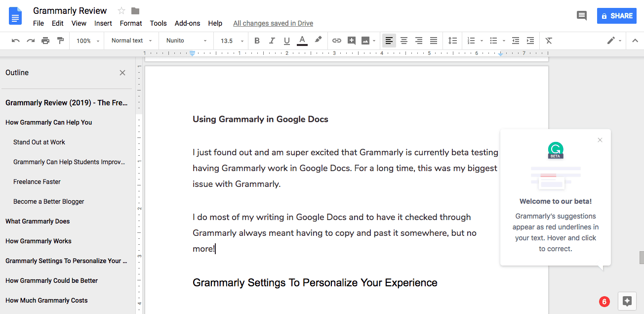Click the vertical scrollbar thumb
This screenshot has width=644, height=314.
[x=642, y=258]
